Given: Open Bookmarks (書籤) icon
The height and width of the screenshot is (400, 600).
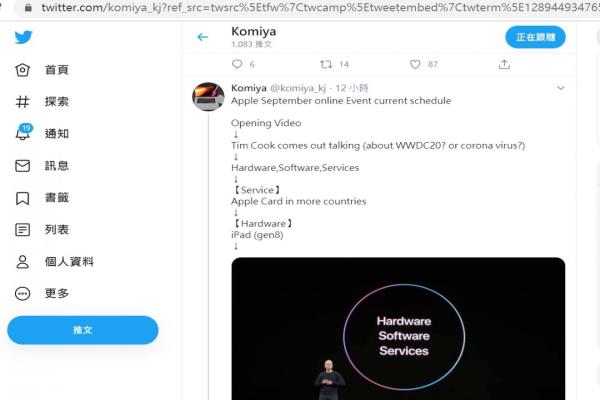Looking at the screenshot, I should (x=23, y=198).
